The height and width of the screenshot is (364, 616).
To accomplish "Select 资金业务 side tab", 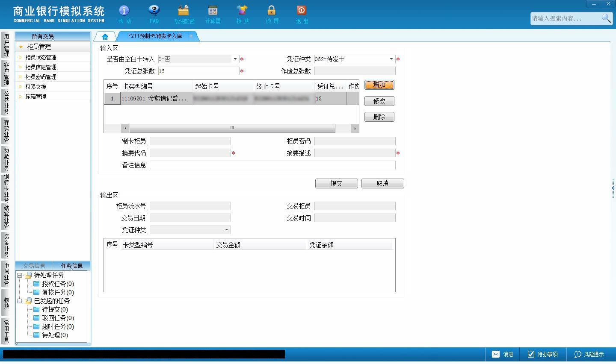I will click(x=6, y=245).
